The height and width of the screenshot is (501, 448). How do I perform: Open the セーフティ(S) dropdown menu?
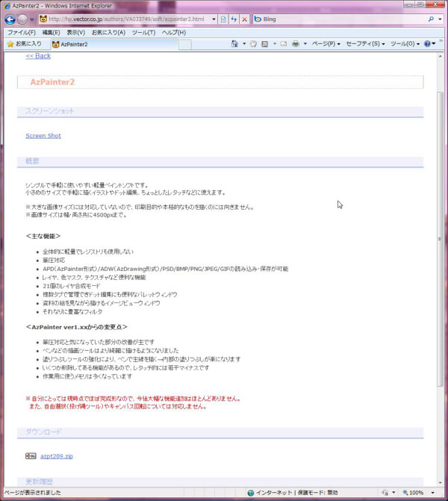(x=366, y=44)
